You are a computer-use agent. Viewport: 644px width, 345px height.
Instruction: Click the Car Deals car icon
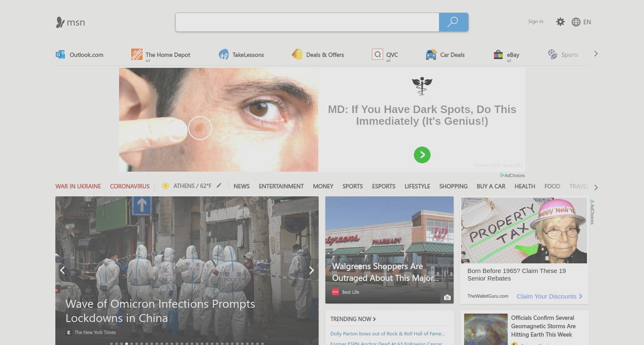pyautogui.click(x=431, y=54)
